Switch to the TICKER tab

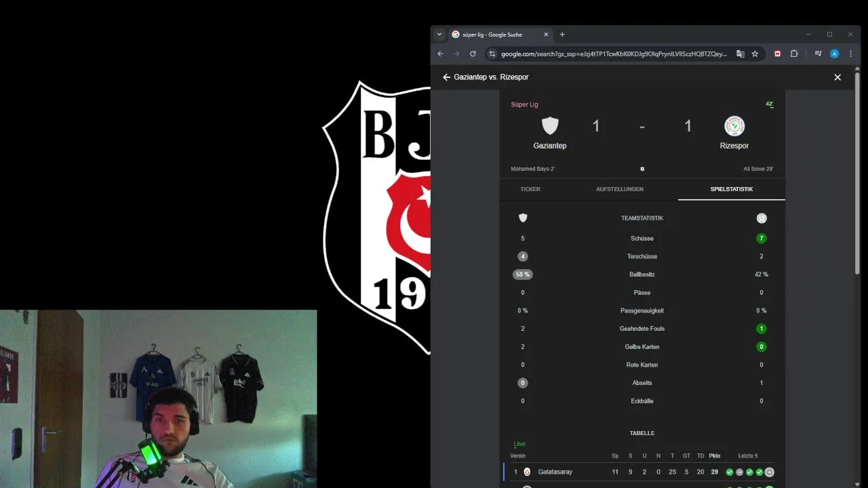pyautogui.click(x=530, y=189)
